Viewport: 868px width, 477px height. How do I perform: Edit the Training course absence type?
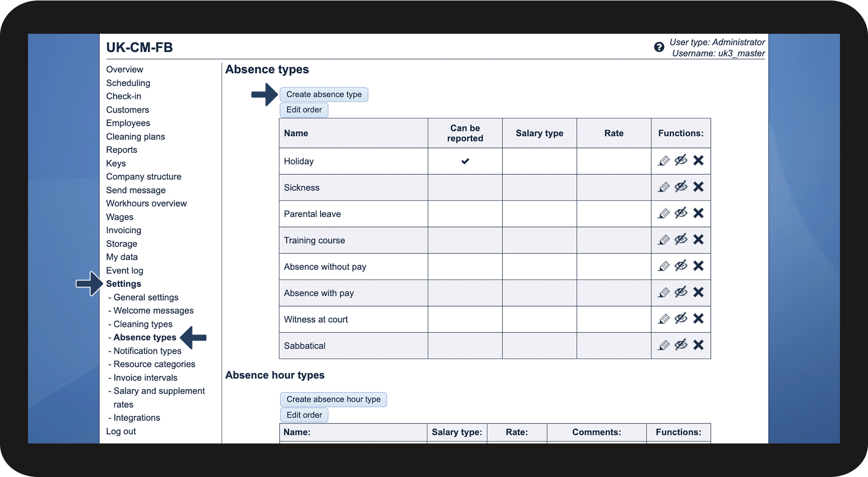tap(664, 240)
